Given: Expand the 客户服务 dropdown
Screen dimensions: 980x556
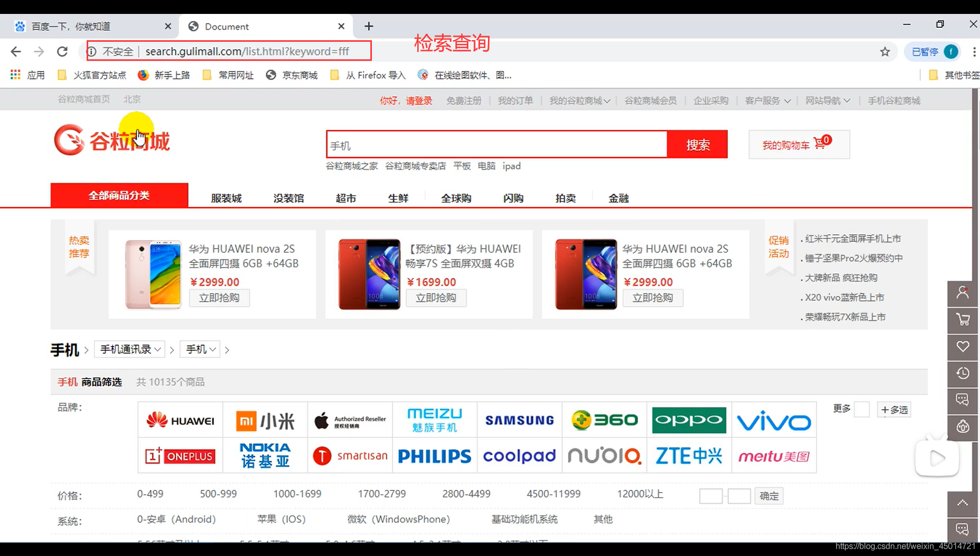Looking at the screenshot, I should click(x=768, y=101).
